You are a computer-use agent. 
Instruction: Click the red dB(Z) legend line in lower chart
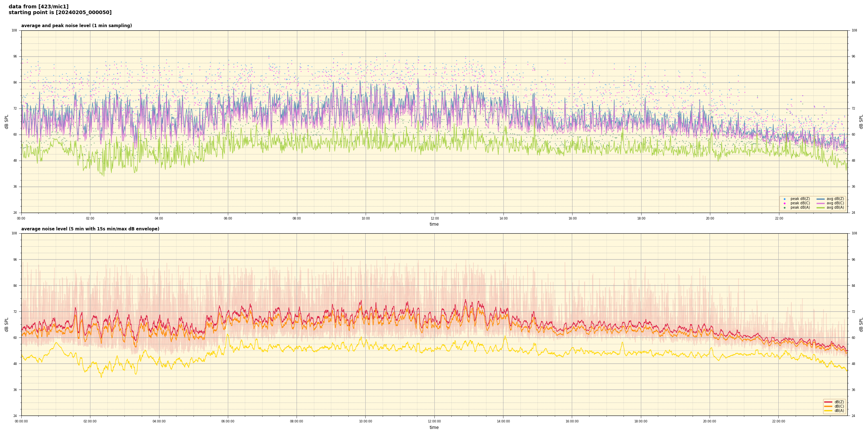tap(828, 402)
